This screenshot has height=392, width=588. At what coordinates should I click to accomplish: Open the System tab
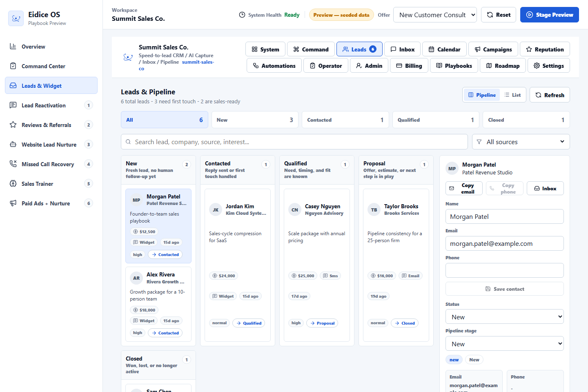click(265, 49)
